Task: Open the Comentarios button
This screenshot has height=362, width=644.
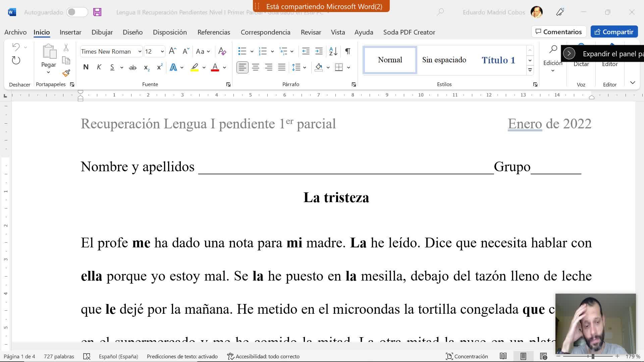Action: pyautogui.click(x=558, y=32)
